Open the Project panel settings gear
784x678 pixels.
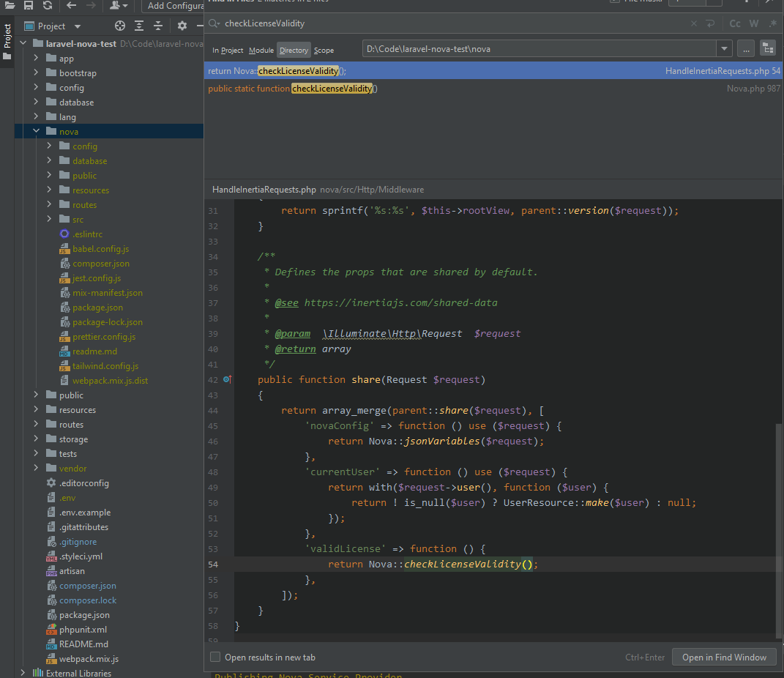click(x=181, y=25)
